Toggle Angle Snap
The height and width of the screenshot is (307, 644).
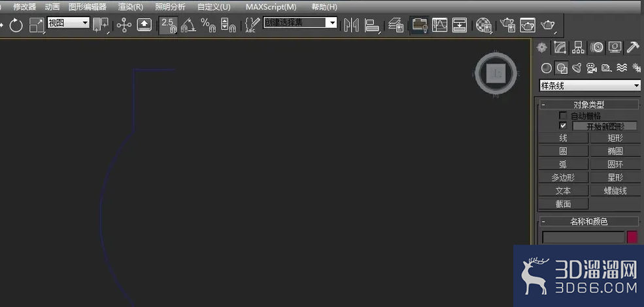coord(188,25)
